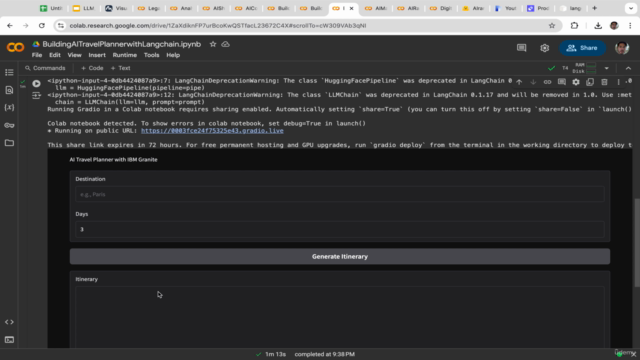Click Generate Itinerary button
The width and height of the screenshot is (640, 360).
340,256
